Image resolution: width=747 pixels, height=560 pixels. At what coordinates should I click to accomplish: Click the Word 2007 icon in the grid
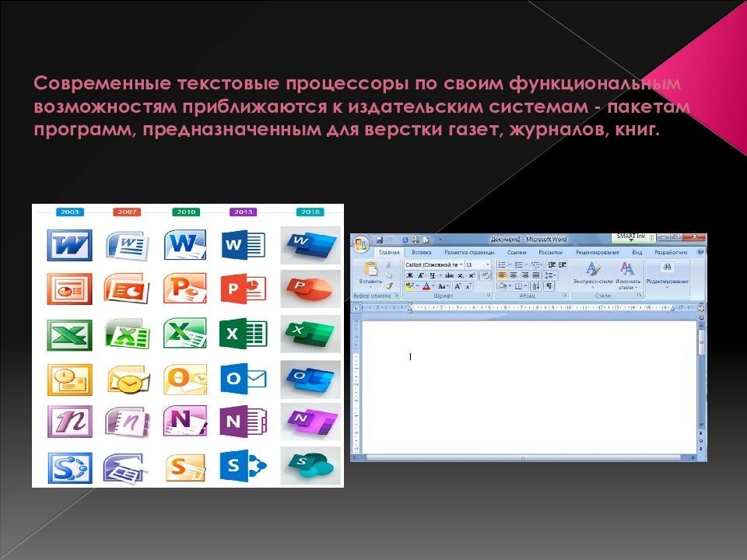click(x=127, y=245)
